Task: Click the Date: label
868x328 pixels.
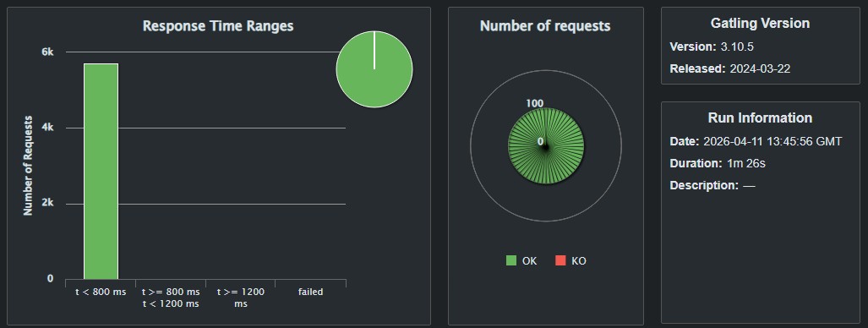Action: click(x=685, y=142)
